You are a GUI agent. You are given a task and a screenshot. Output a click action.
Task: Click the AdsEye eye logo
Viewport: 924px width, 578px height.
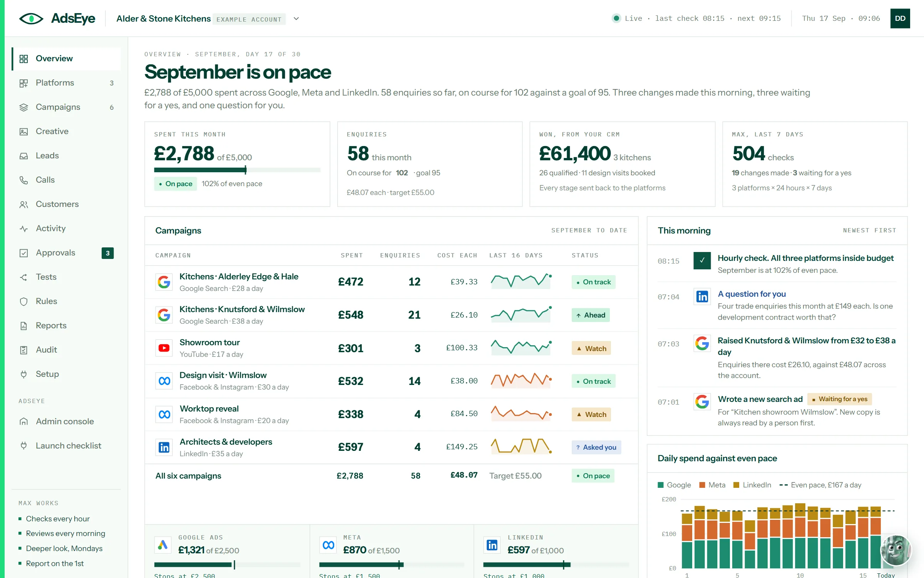pyautogui.click(x=31, y=18)
